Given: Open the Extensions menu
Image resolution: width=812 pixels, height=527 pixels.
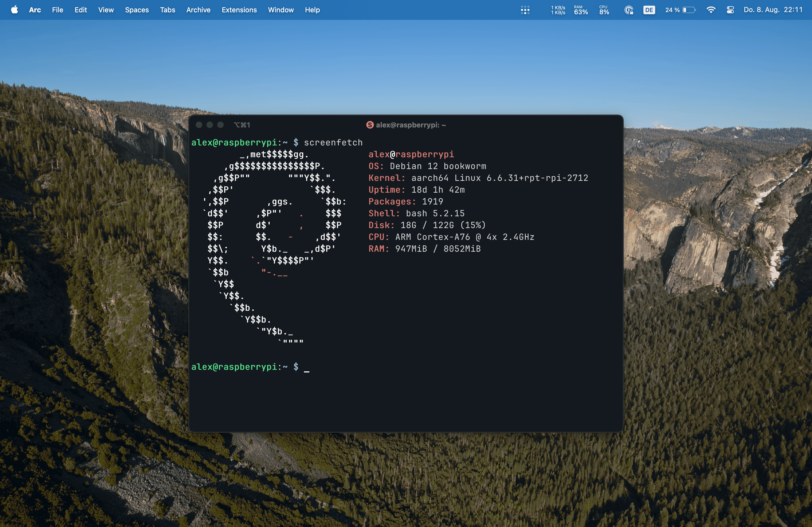Looking at the screenshot, I should pos(239,10).
